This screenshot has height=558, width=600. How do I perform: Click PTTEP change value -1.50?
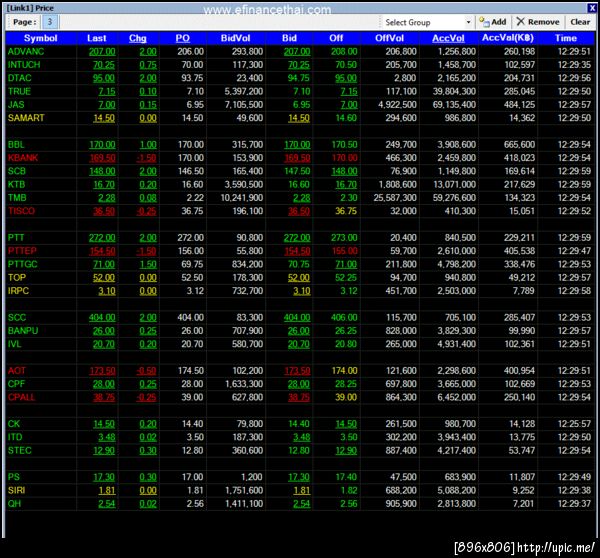146,251
